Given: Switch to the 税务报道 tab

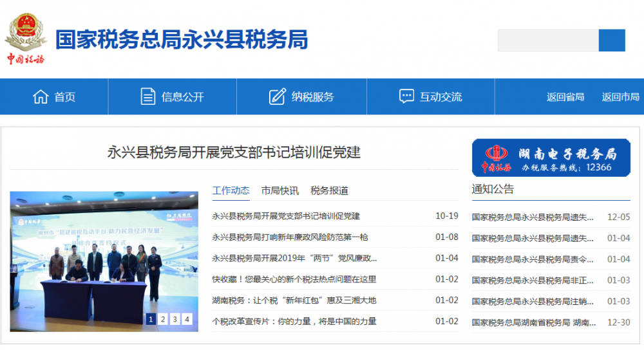Looking at the screenshot, I should coord(329,190).
